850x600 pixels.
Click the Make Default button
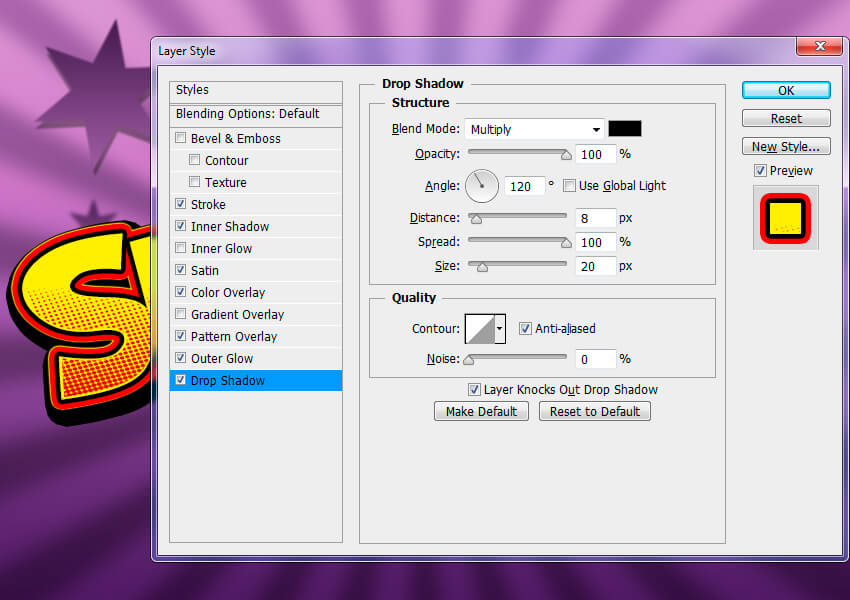click(481, 411)
